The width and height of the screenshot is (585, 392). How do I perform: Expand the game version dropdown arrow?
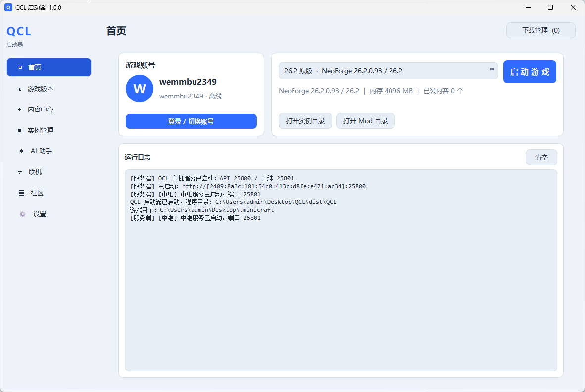tap(492, 69)
